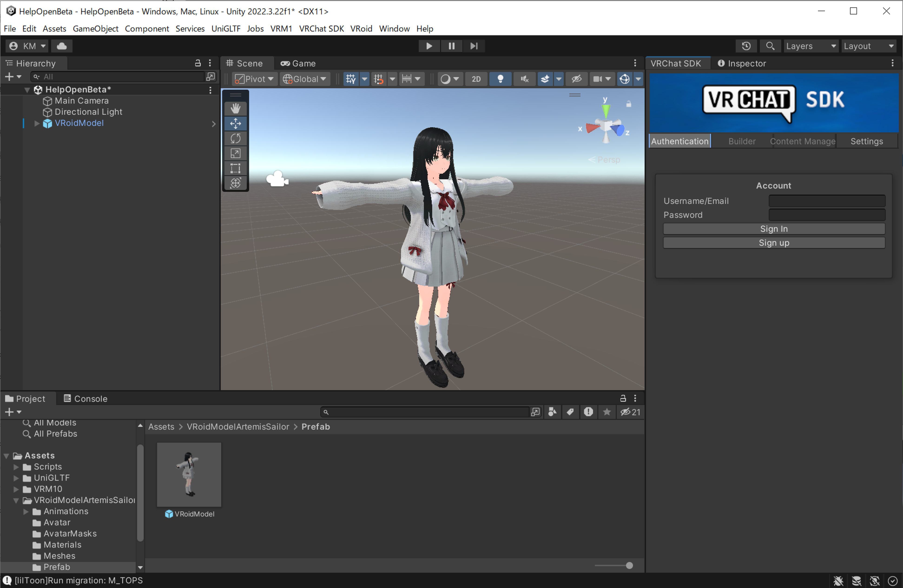Open the GameObject menu

coord(96,28)
